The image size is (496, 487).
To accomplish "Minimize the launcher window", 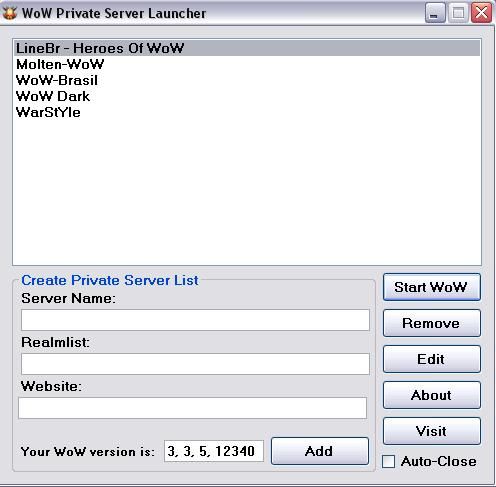I will (x=435, y=13).
